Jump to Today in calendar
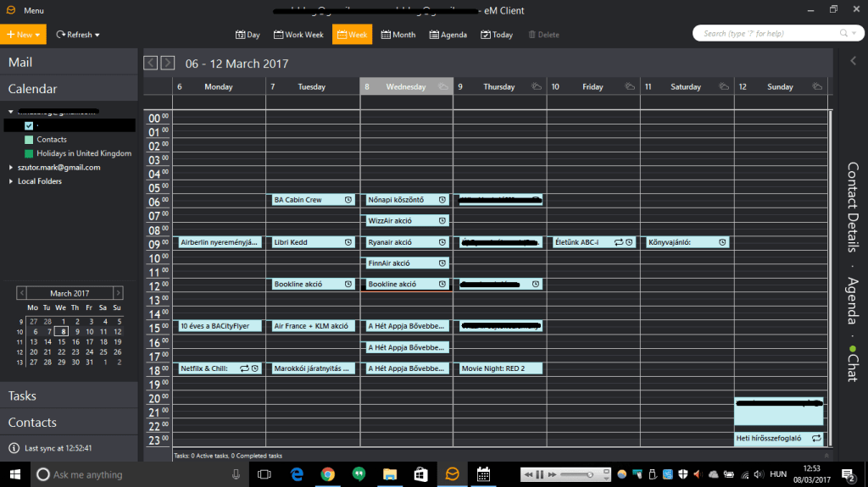Screen dimensions: 868x487 pos(497,35)
